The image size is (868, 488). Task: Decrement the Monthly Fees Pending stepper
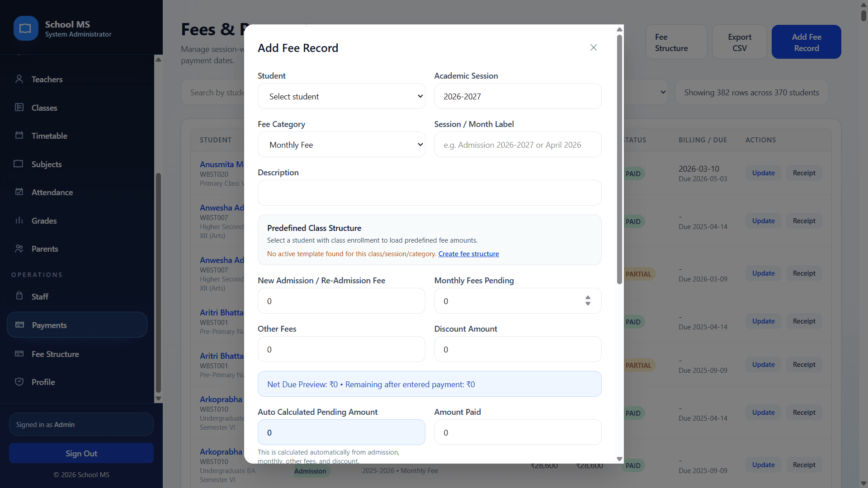[588, 304]
